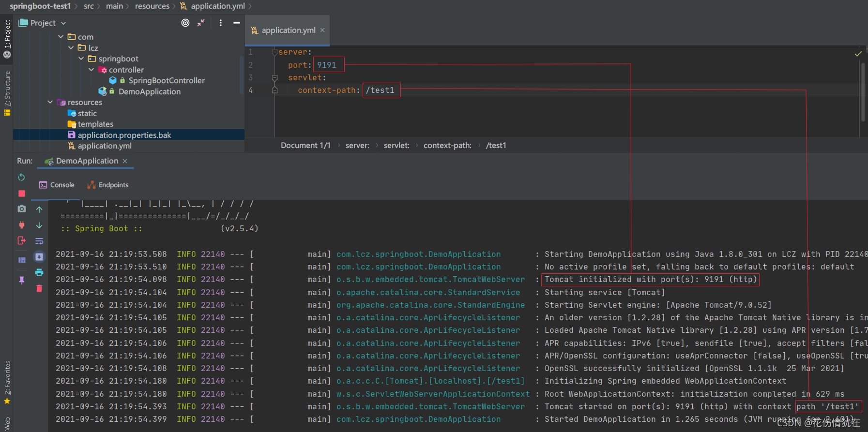Screen dimensions: 868x432
Task: Fold the server block in the gutter
Action: click(x=274, y=52)
